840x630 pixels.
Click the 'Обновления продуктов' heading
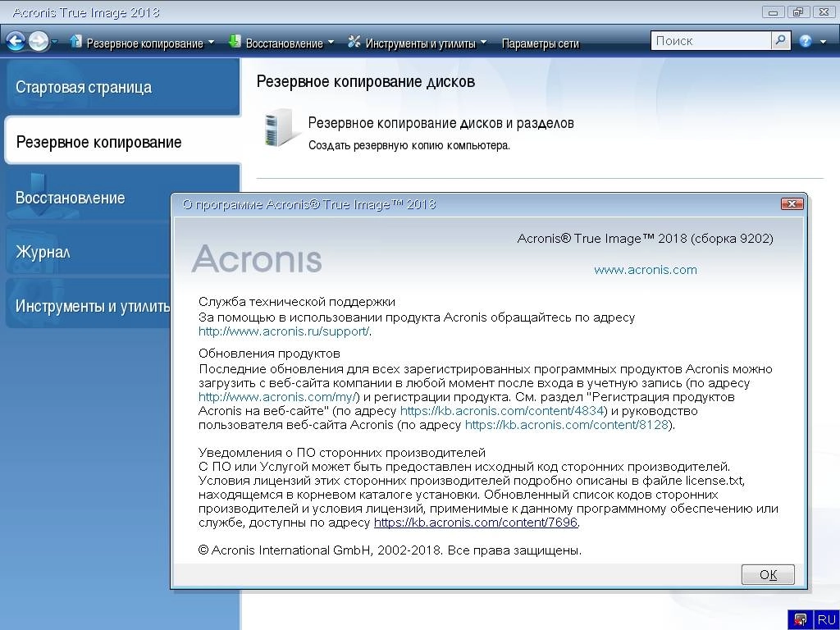pos(269,354)
